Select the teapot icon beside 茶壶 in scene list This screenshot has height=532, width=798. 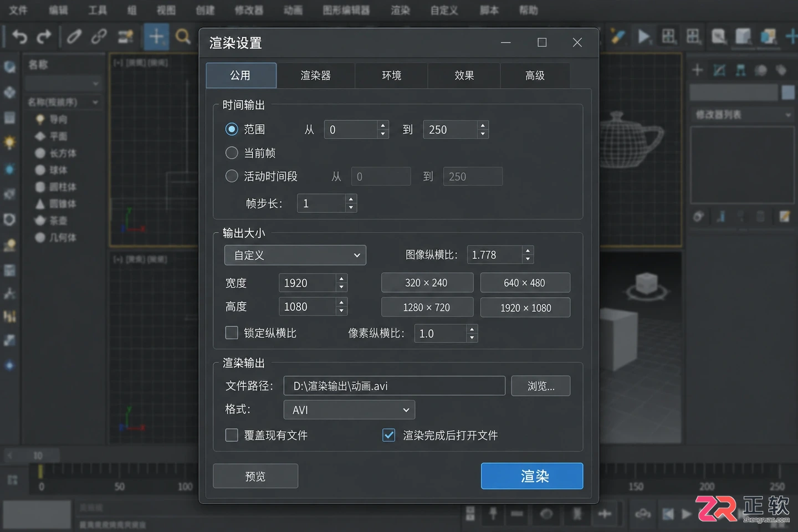(x=40, y=221)
